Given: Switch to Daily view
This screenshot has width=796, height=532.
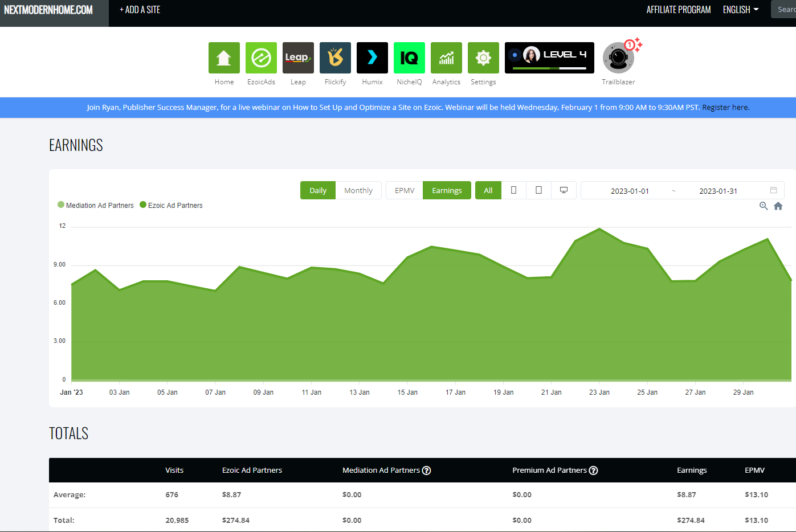Looking at the screenshot, I should [x=318, y=190].
